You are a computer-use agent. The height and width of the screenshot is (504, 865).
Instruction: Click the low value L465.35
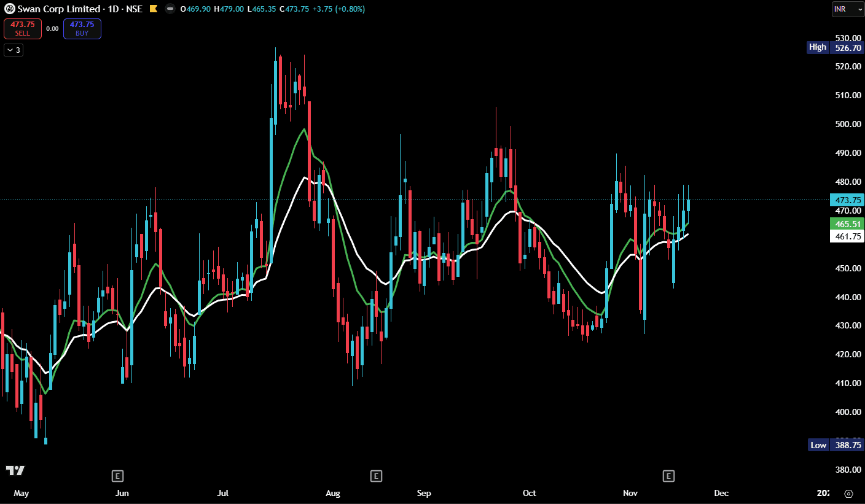coord(260,9)
